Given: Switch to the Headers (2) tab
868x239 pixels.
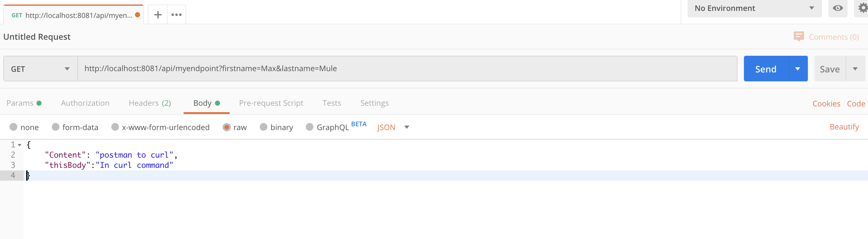Looking at the screenshot, I should 150,103.
